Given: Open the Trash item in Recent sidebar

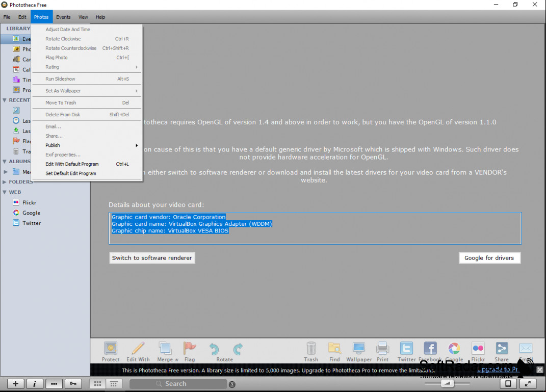Looking at the screenshot, I should point(16,151).
